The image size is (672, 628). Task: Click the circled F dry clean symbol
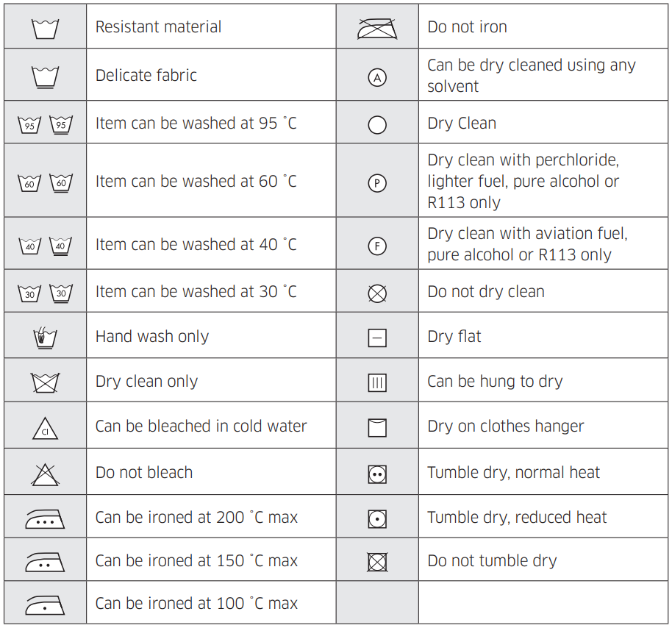(x=377, y=246)
